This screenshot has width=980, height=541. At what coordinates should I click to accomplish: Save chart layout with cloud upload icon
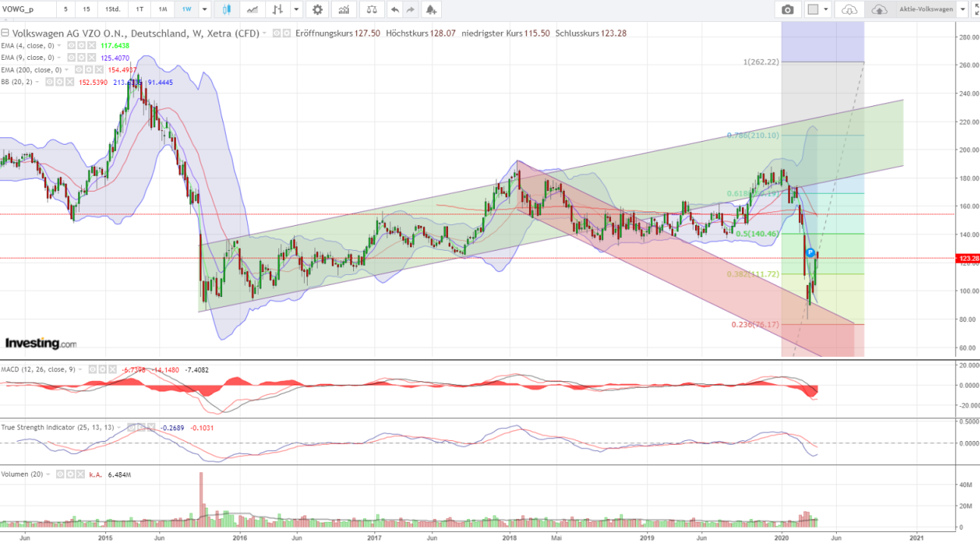click(879, 10)
